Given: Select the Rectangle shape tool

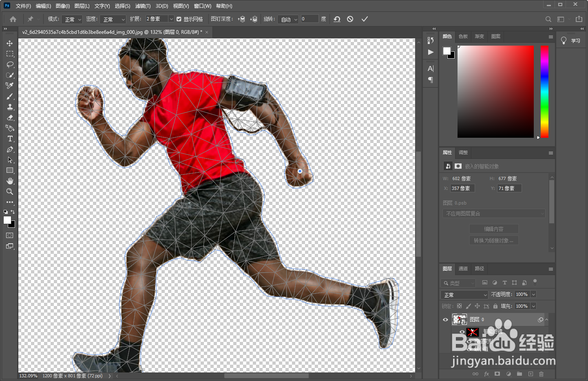Looking at the screenshot, I should pos(10,170).
